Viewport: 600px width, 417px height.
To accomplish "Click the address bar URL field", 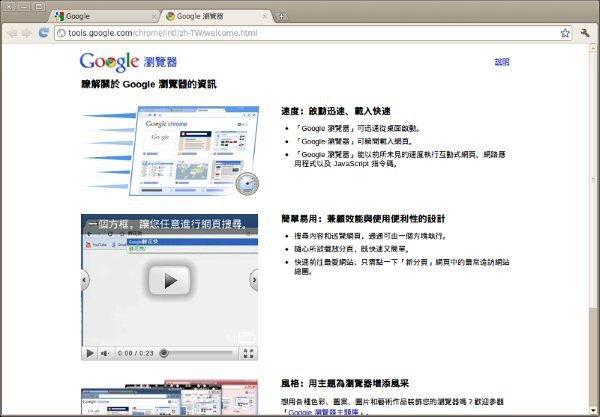I will point(313,33).
